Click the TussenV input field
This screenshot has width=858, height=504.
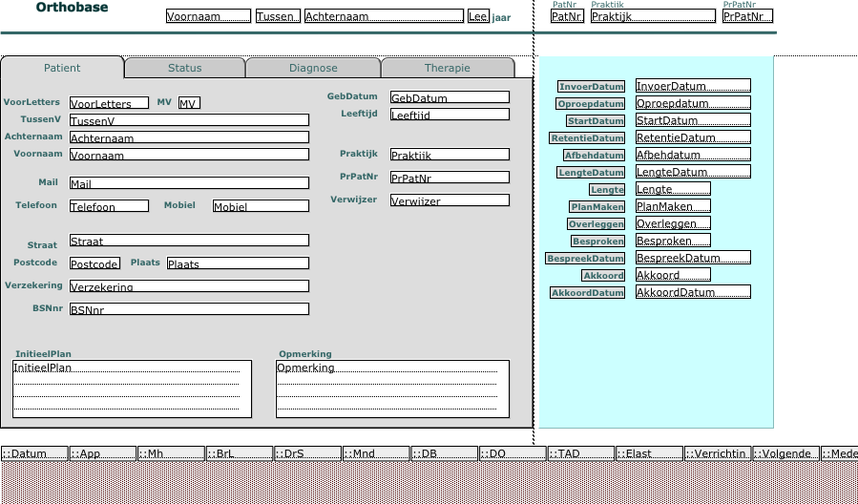click(189, 120)
